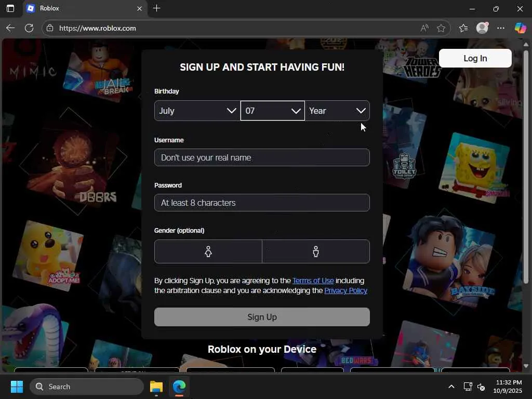
Task: Click the Log In button
Action: 475,58
